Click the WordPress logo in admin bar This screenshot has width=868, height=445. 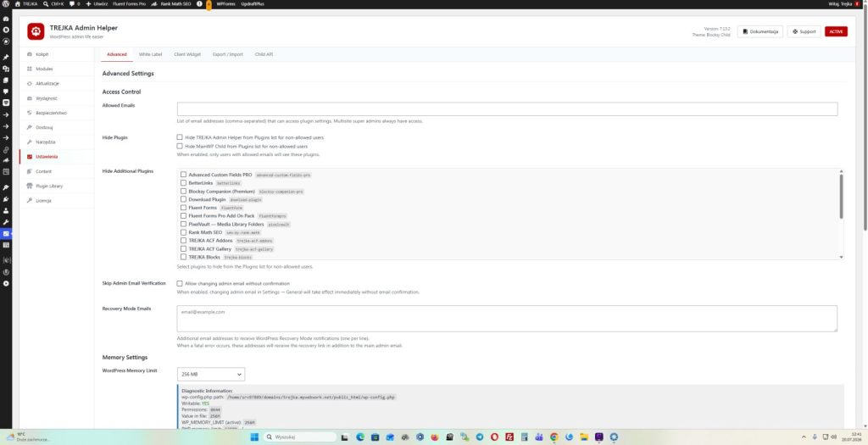6,3
